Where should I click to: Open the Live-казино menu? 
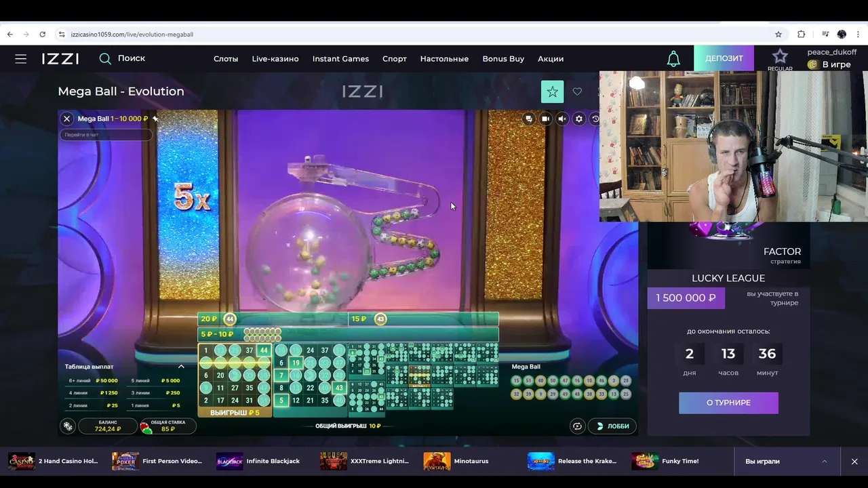pos(275,59)
